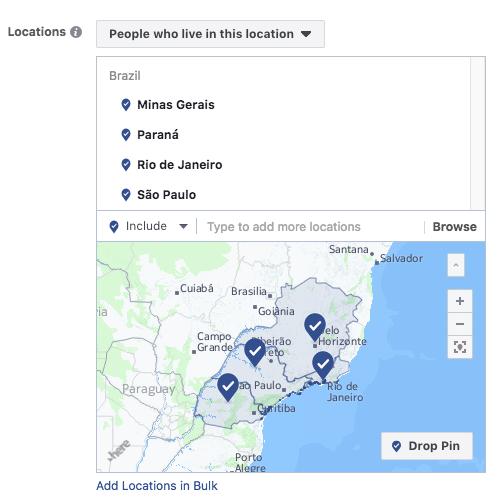Focus the 'Type to add more locations' field
The image size is (491, 494).
click(x=310, y=227)
